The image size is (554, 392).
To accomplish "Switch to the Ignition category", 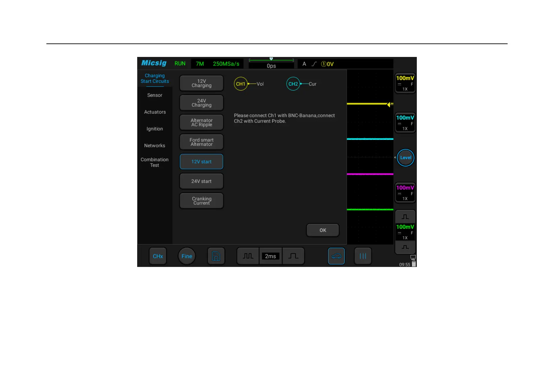I will point(155,129).
